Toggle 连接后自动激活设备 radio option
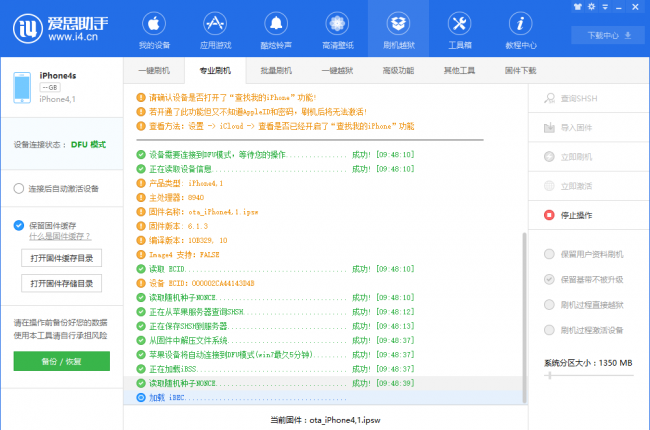 [x=19, y=189]
